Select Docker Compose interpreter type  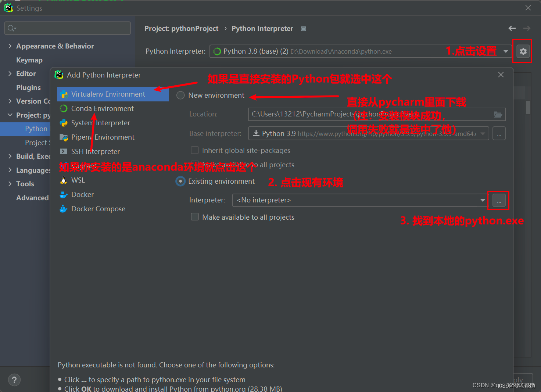[x=113, y=209]
